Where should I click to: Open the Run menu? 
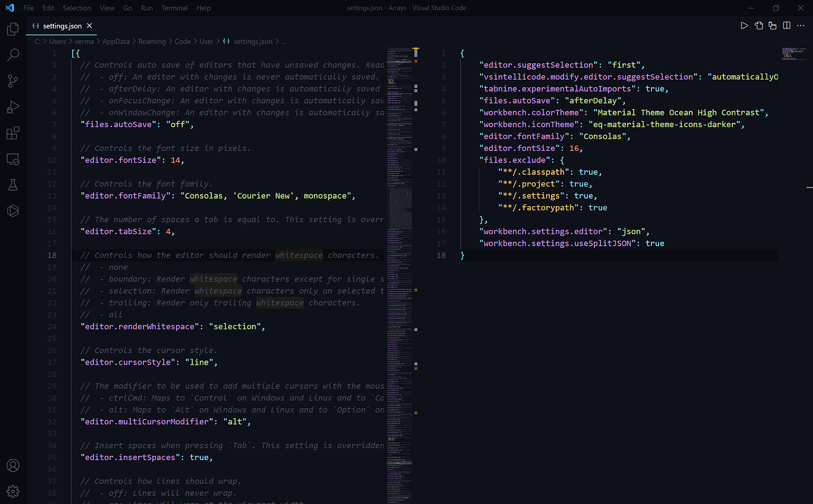(x=147, y=8)
